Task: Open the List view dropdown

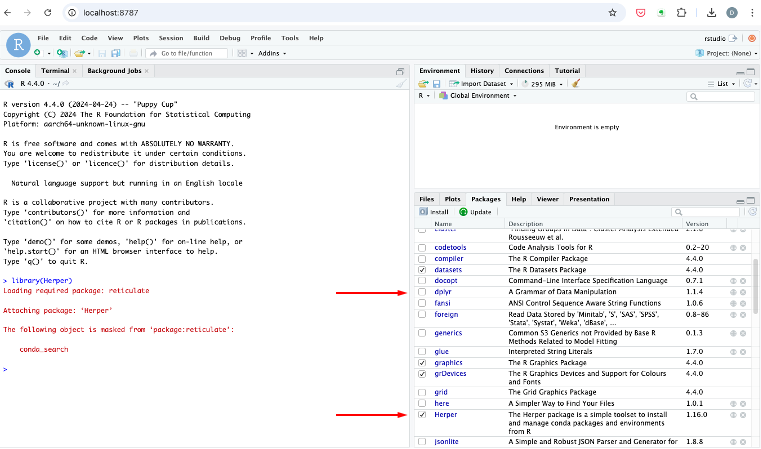Action: (x=721, y=83)
